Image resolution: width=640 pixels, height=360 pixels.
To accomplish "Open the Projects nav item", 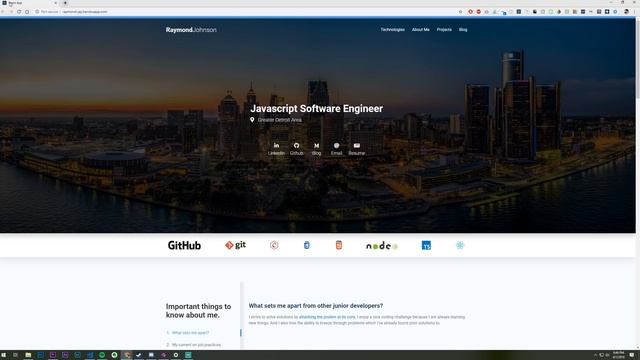I will (x=444, y=30).
